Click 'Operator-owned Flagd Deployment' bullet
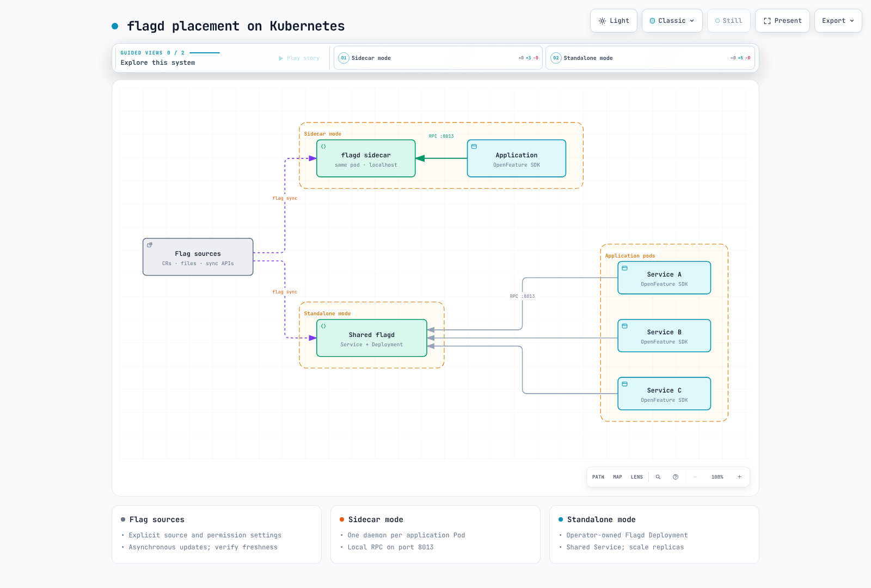Image resolution: width=871 pixels, height=588 pixels. pos(627,535)
